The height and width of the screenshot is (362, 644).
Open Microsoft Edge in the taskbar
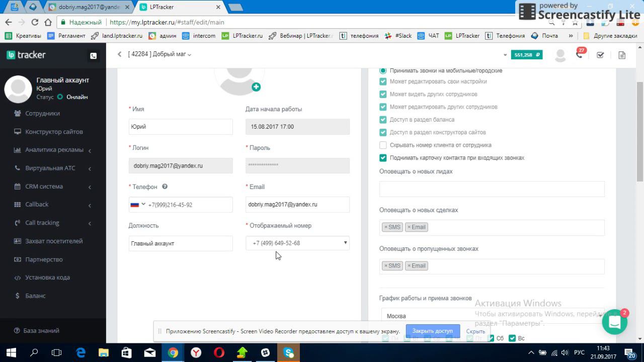tap(80, 352)
